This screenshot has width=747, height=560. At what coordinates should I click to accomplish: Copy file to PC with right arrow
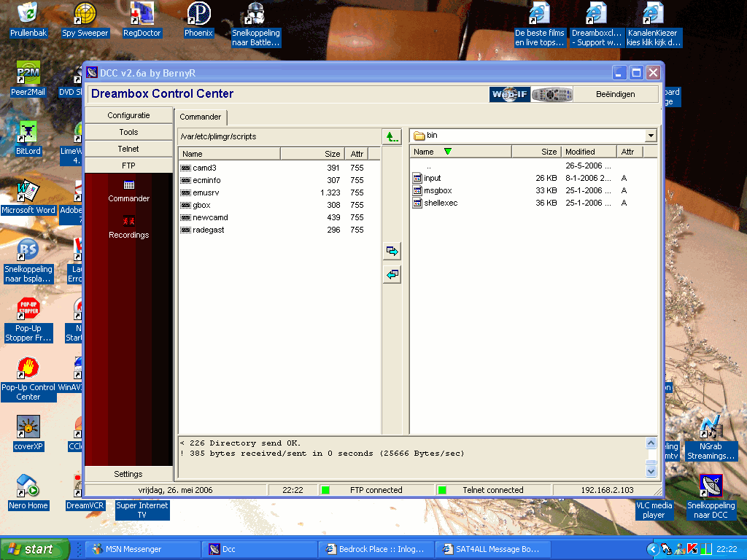[392, 251]
